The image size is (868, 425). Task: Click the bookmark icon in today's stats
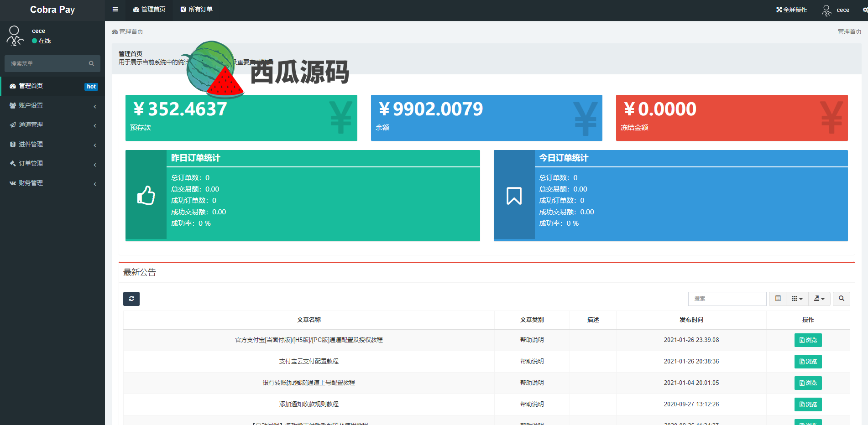click(x=514, y=196)
